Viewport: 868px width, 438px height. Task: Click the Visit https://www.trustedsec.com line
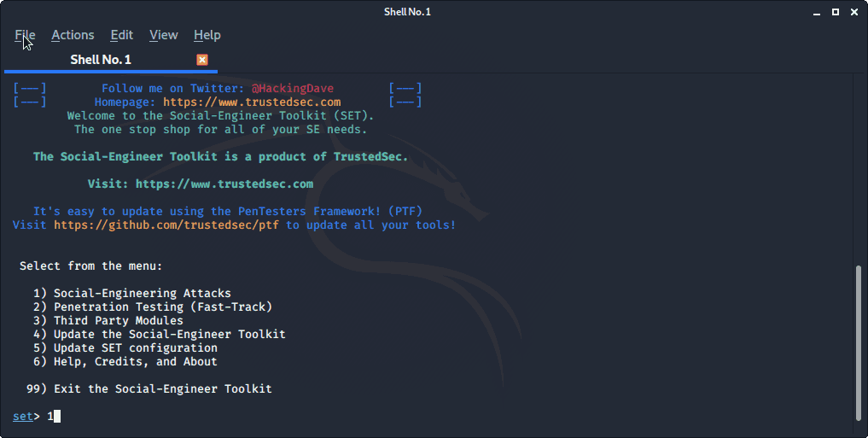click(201, 184)
